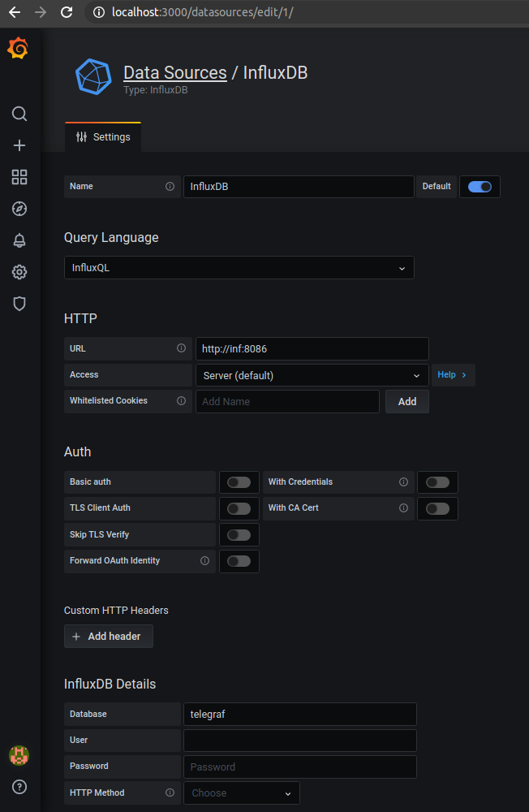Click the user avatar in sidebar

coord(19,755)
